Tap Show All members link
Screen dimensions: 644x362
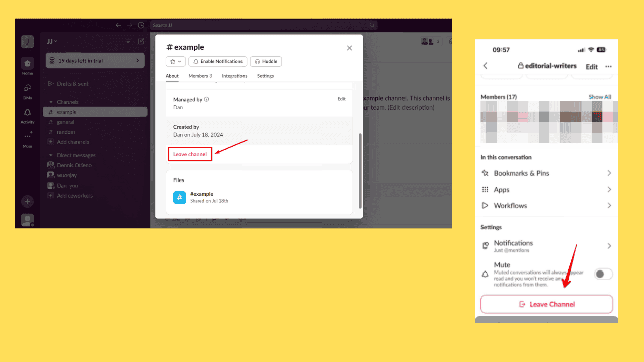(x=600, y=97)
